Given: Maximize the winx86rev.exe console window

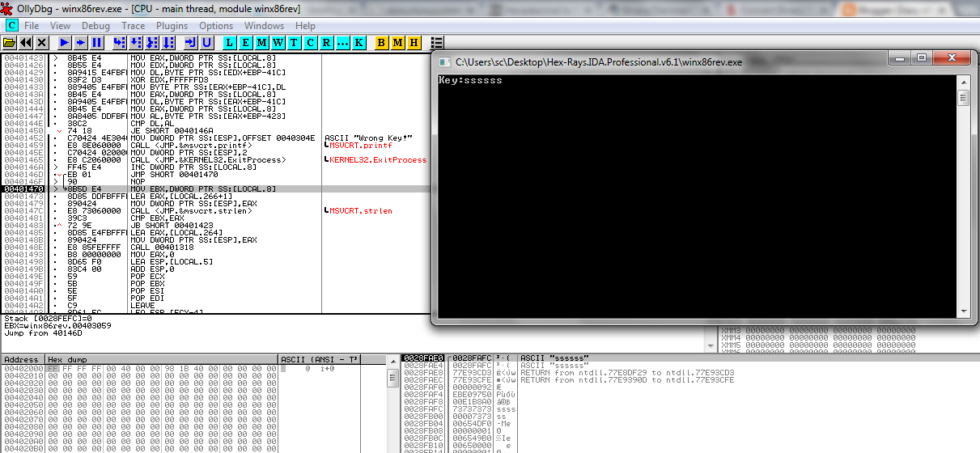Looking at the screenshot, I should pos(922,58).
